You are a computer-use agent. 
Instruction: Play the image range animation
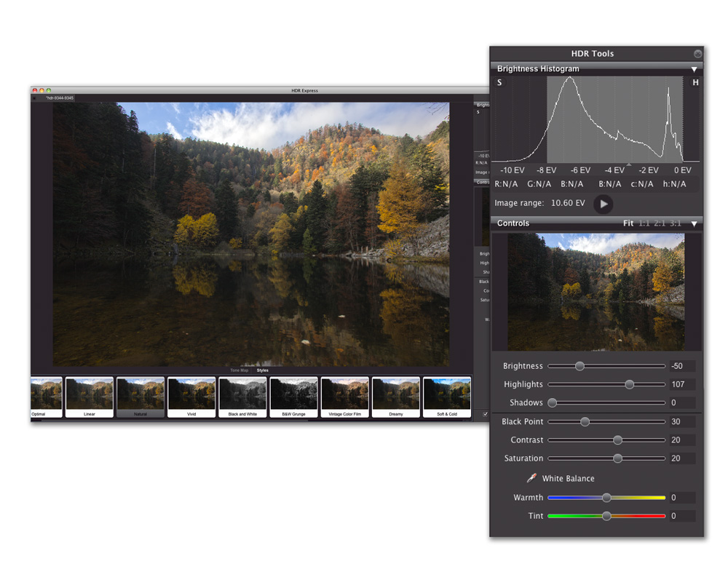point(603,204)
